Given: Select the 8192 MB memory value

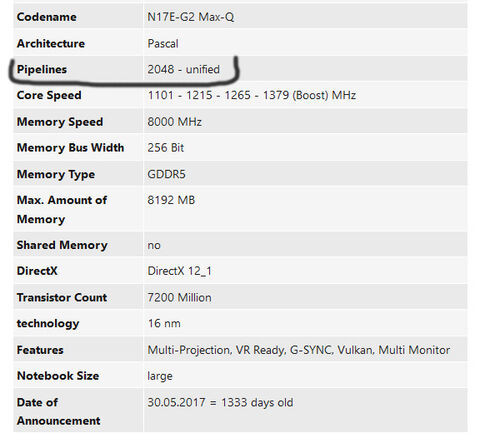Looking at the screenshot, I should click(x=171, y=200).
